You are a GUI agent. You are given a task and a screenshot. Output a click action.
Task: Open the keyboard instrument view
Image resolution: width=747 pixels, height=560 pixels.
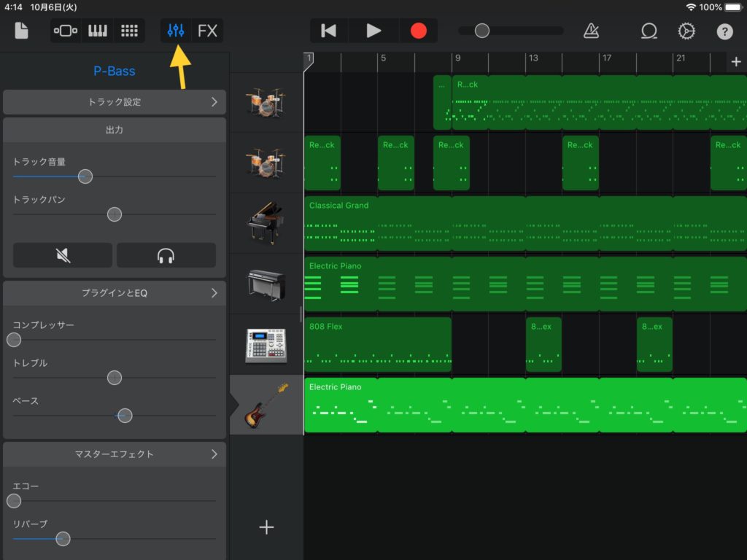click(97, 31)
